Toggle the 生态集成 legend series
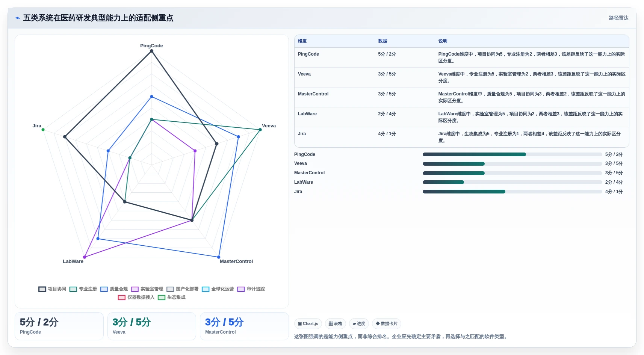This screenshot has width=644, height=355. coord(172,297)
